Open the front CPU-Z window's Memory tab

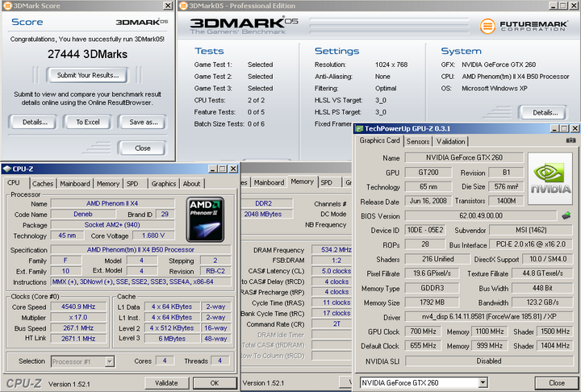108,183
